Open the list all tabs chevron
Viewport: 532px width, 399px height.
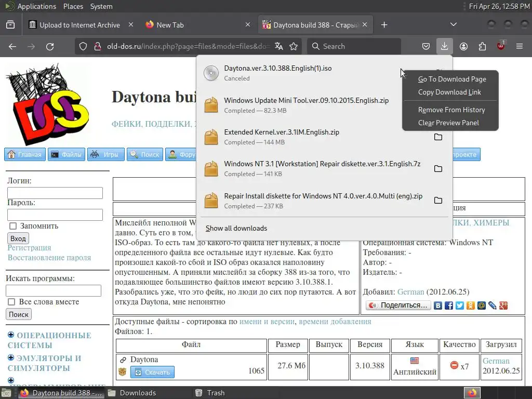click(x=453, y=24)
